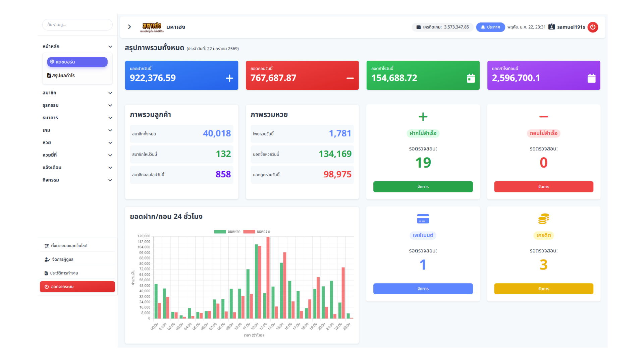This screenshot has width=644, height=362.
Task: Toggle the red withdrawal legend in the chart
Action: tap(256, 232)
